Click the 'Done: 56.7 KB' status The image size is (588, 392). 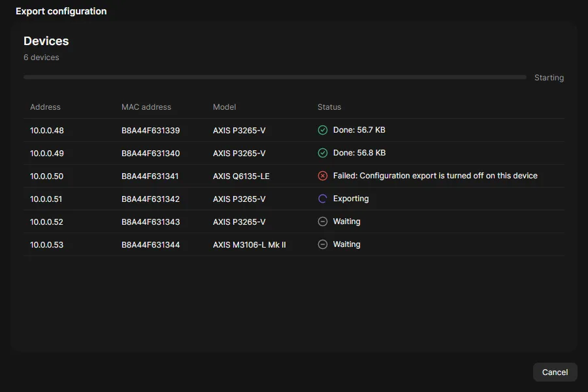click(x=359, y=130)
